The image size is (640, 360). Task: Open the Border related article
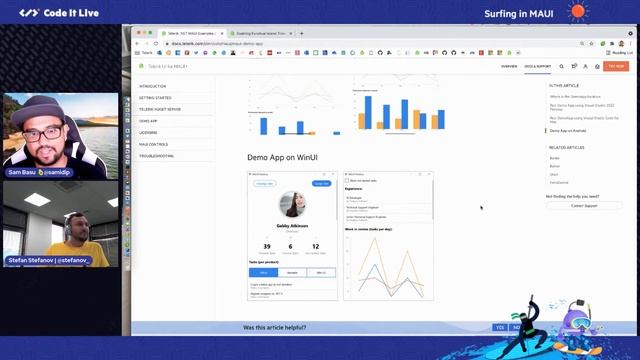coord(554,158)
